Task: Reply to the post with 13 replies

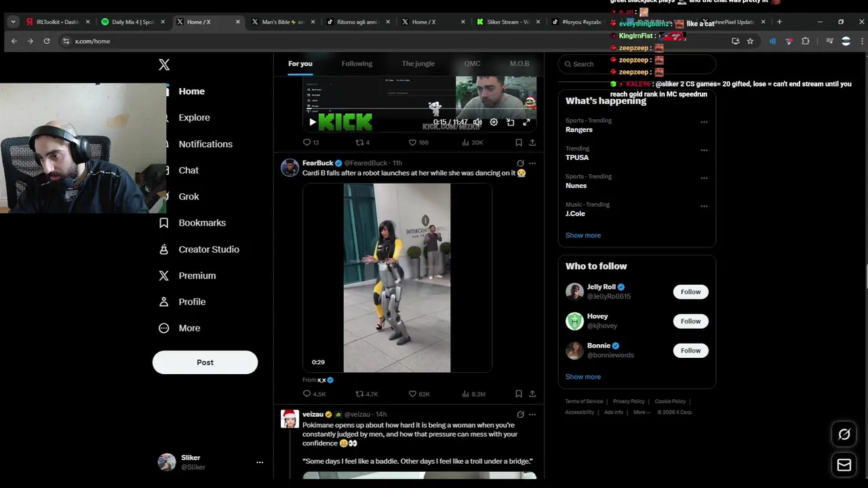Action: (311, 142)
